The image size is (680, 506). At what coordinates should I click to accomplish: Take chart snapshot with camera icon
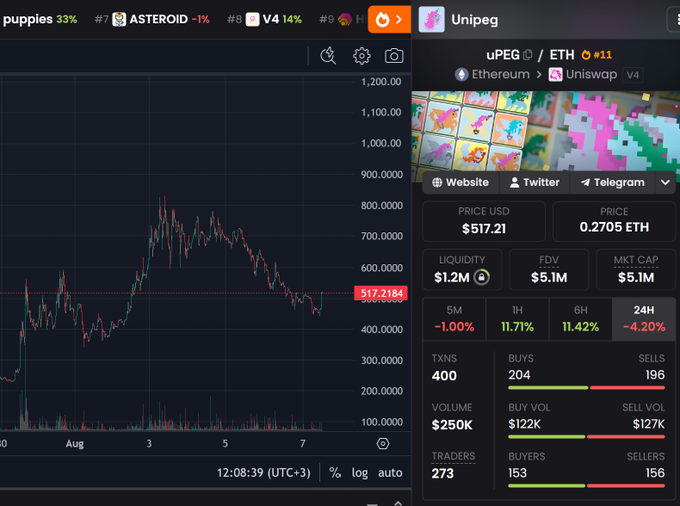(x=394, y=56)
